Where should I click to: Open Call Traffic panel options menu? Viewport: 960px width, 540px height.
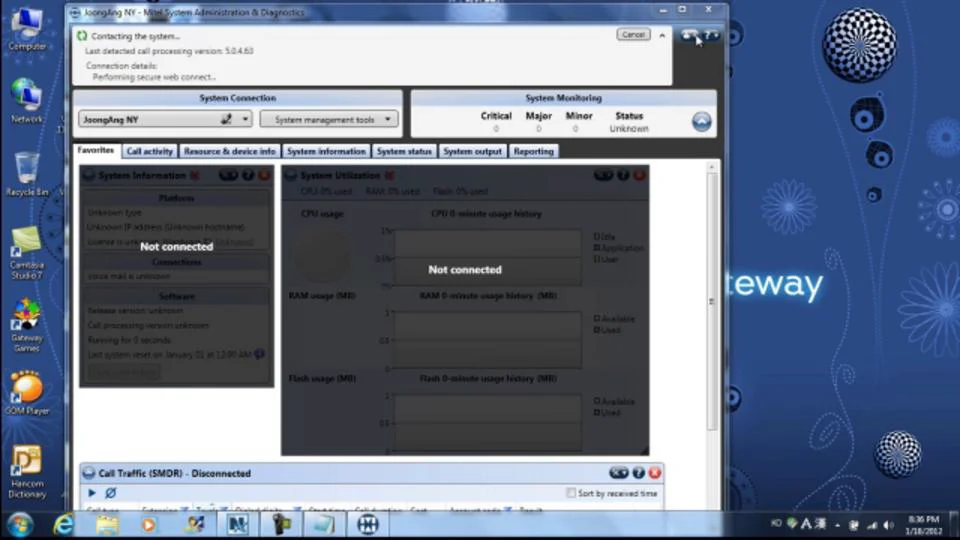[x=619, y=473]
